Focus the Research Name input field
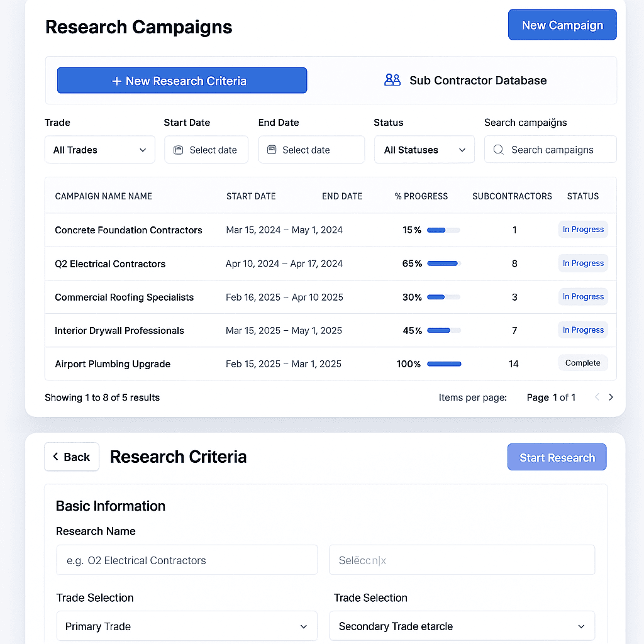Screen dimensions: 644x644 click(x=187, y=560)
